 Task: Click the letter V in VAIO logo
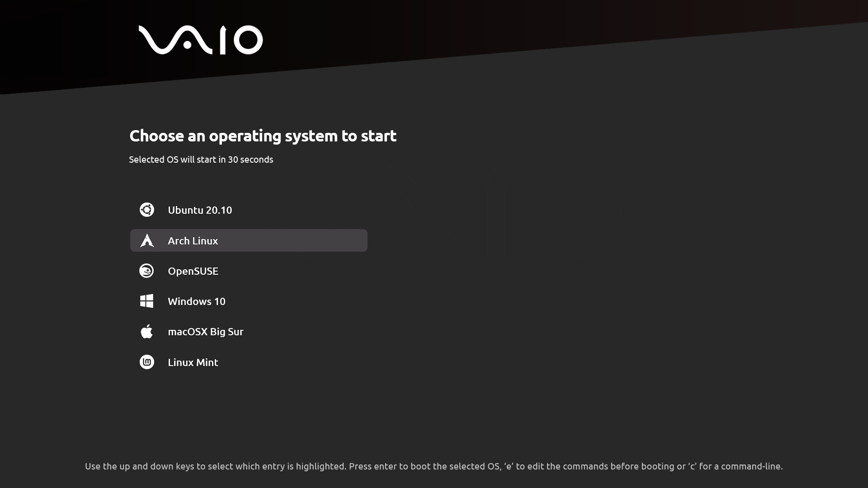(156, 40)
